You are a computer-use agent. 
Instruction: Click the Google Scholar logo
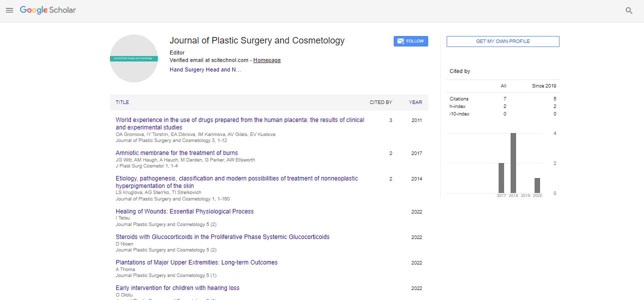[48, 10]
